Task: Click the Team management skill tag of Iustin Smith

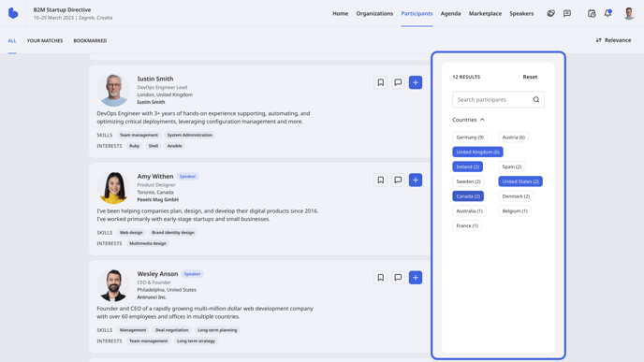Action: click(x=139, y=135)
